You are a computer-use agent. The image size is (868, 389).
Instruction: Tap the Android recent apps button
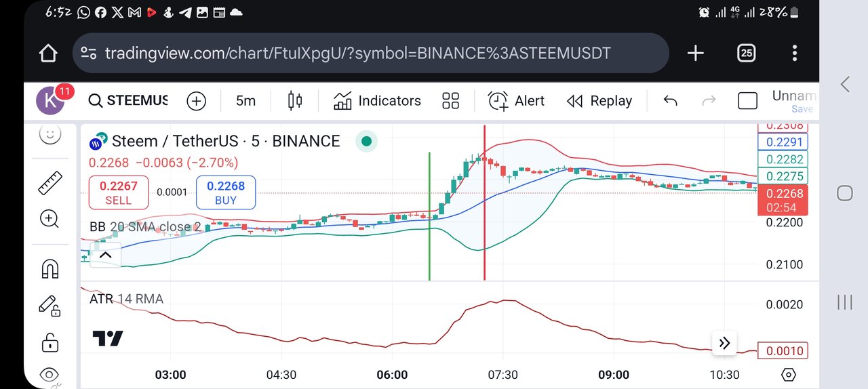coord(844,302)
